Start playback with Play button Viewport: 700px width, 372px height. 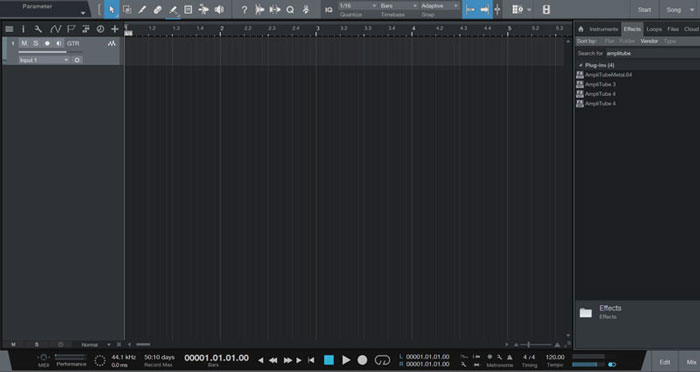click(346, 359)
